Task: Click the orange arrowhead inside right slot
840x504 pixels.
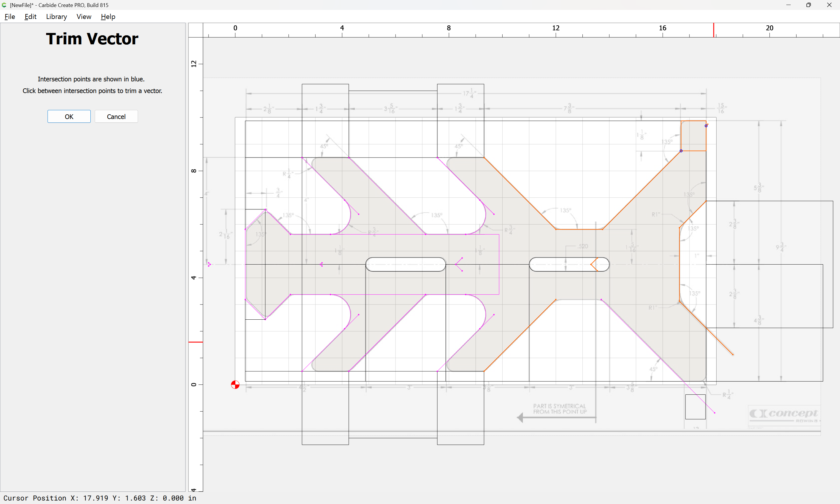Action: 594,264
